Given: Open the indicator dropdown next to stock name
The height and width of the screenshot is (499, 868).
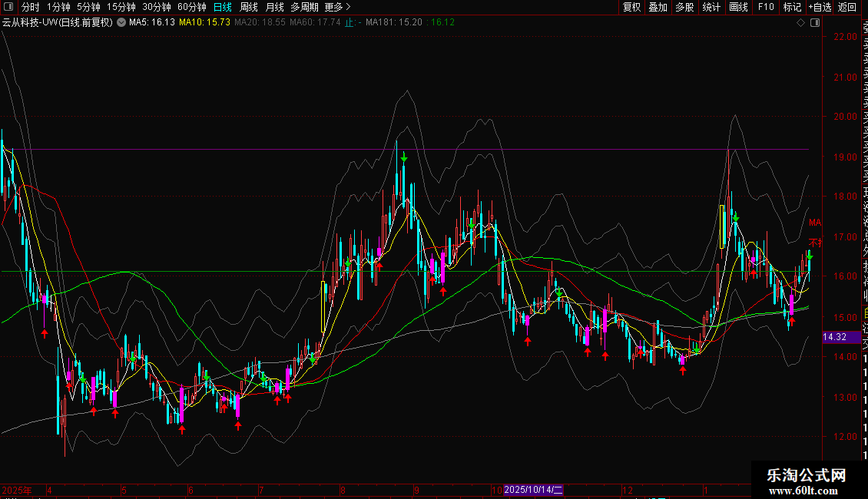Looking at the screenshot, I should click(121, 22).
